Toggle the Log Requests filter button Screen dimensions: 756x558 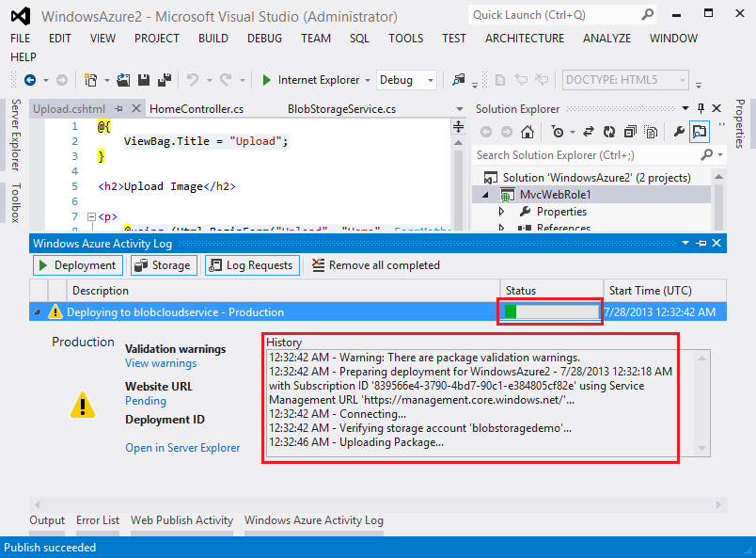click(252, 265)
